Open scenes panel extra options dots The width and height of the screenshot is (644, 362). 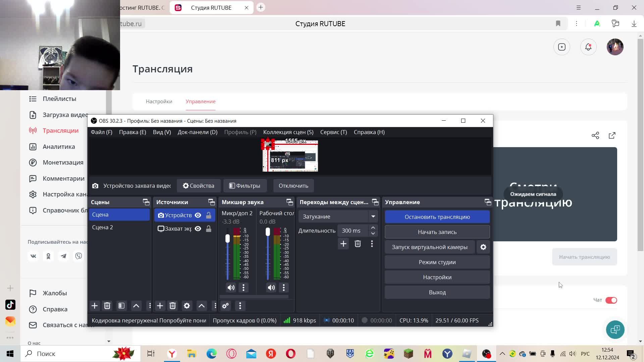pyautogui.click(x=150, y=306)
